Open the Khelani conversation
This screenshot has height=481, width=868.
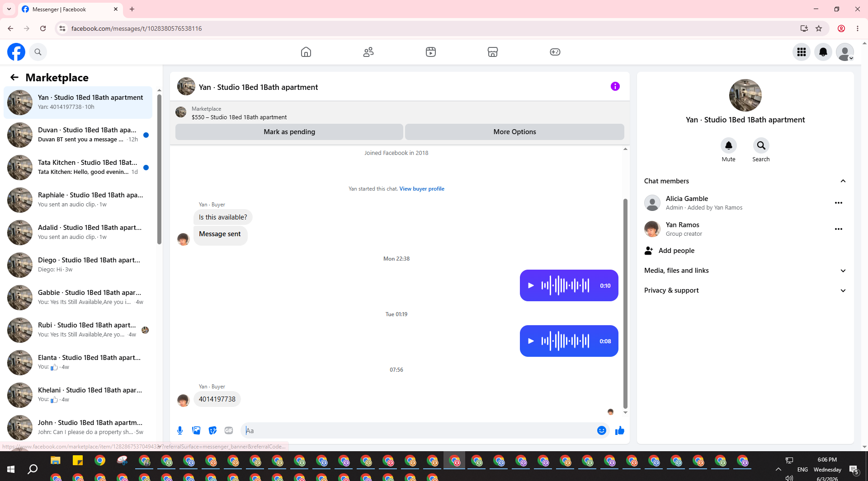[x=78, y=395]
